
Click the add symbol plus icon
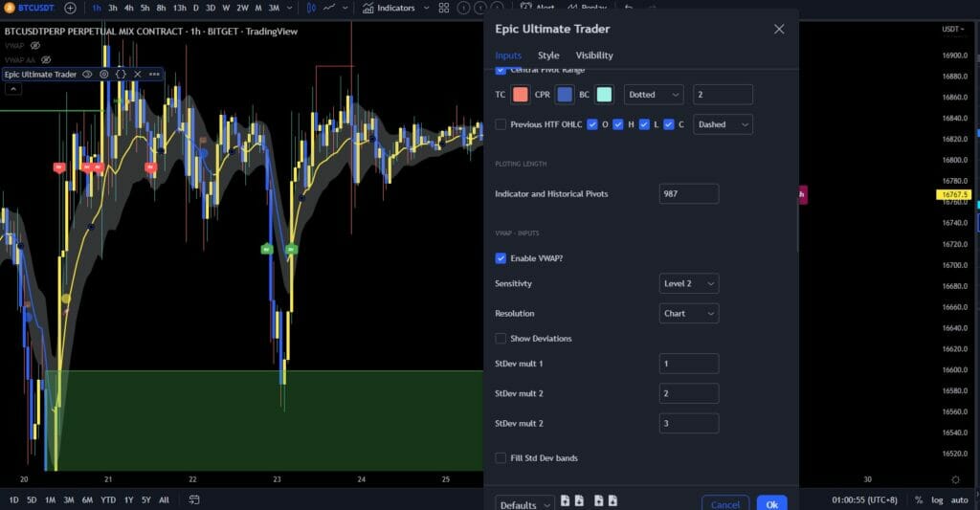point(70,8)
